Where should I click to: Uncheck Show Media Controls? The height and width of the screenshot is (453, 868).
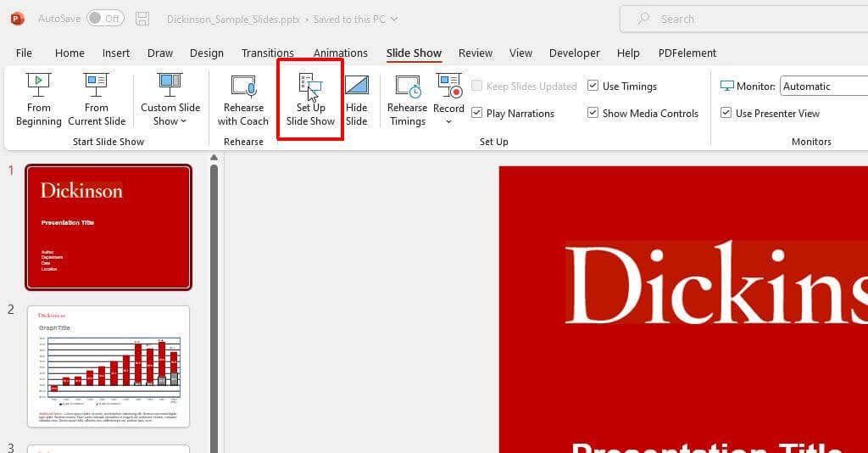click(x=593, y=114)
